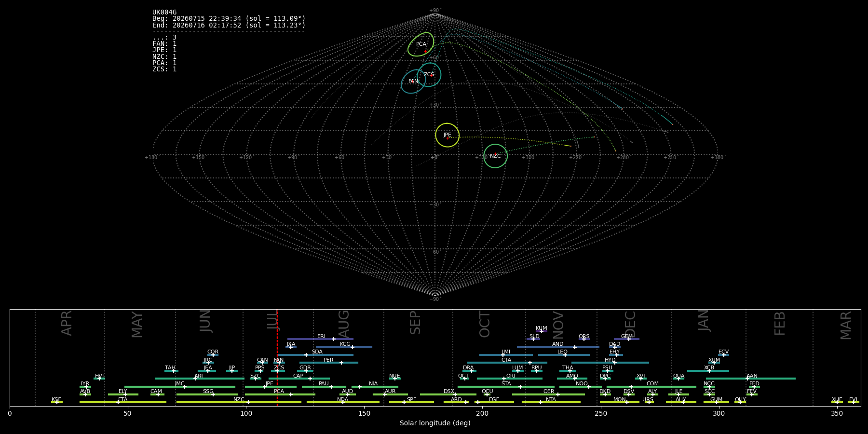This screenshot has height=434, width=868.
Task: Click the red dashed current solar longitude line
Action: coord(277,357)
